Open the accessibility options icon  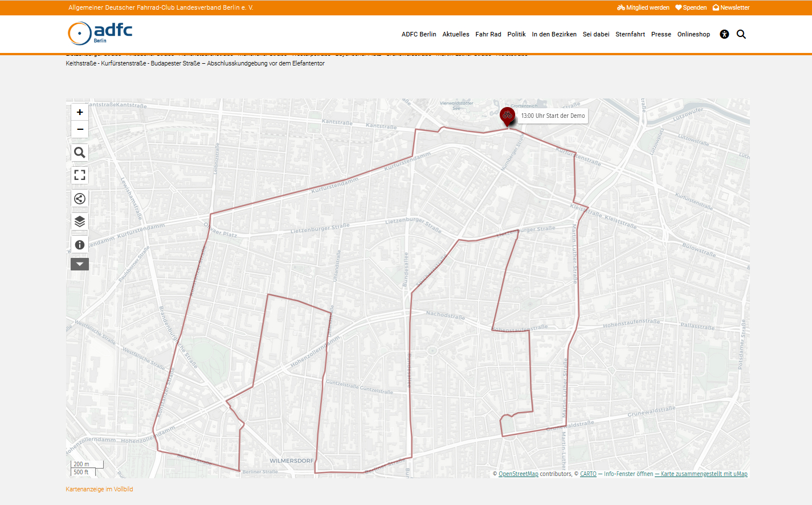(x=724, y=34)
